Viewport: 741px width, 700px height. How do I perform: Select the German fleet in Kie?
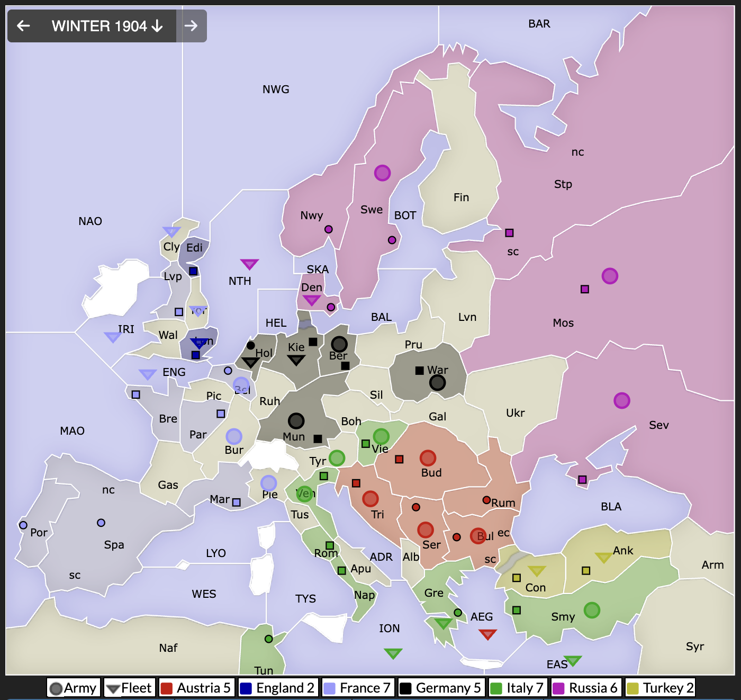click(x=296, y=360)
